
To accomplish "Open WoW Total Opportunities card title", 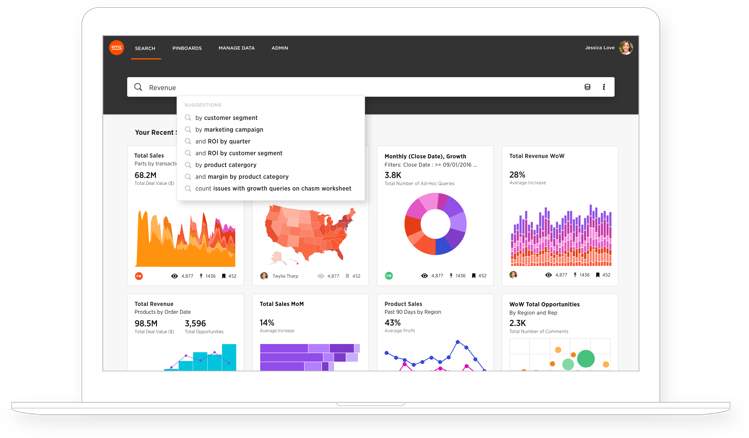I will pos(545,304).
